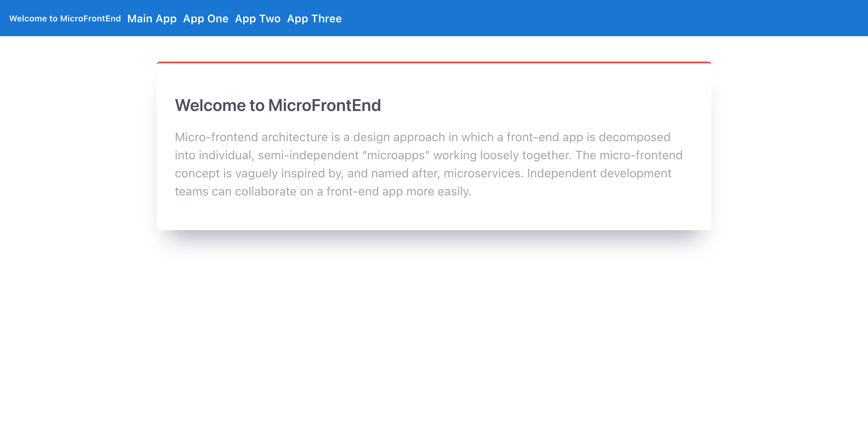Image resolution: width=868 pixels, height=435 pixels.
Task: Click the words more easily ending paragraph
Action: point(439,192)
